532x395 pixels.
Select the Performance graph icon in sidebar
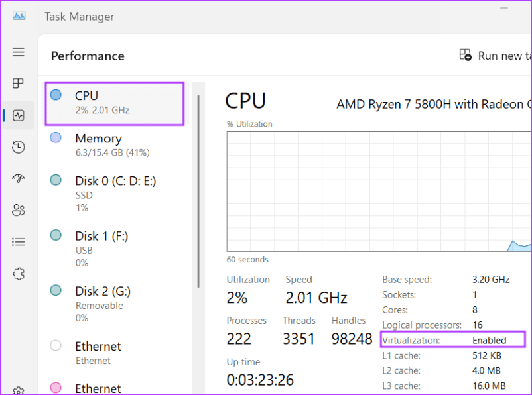(18, 115)
